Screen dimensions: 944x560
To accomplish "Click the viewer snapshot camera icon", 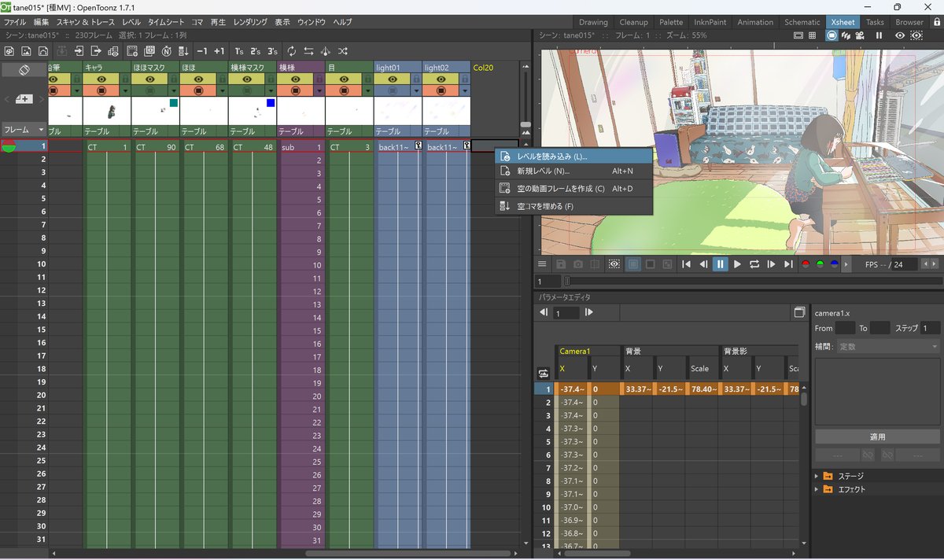I will [x=578, y=264].
